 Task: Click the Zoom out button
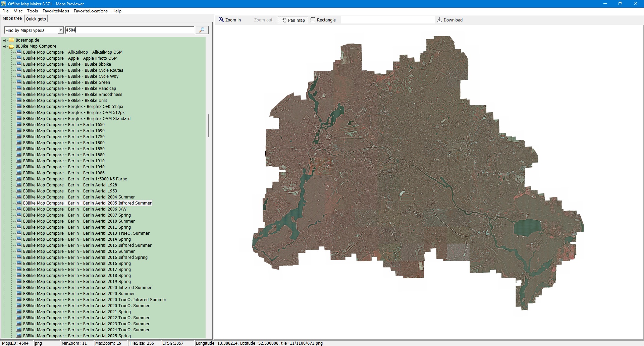[x=263, y=20]
